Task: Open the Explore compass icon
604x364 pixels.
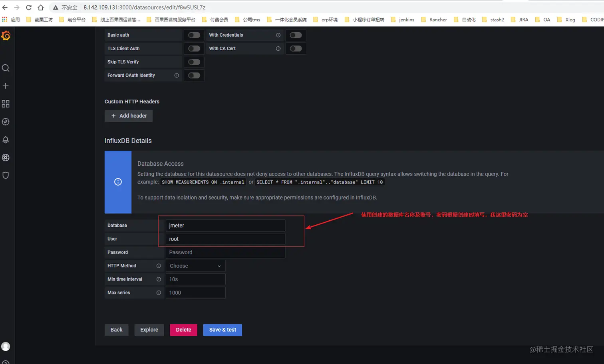Action: pyautogui.click(x=6, y=122)
